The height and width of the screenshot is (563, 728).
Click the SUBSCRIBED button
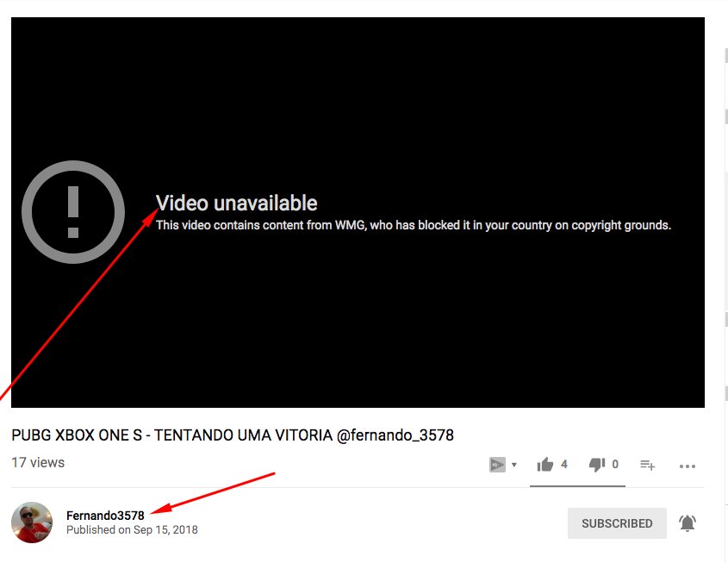(x=617, y=523)
